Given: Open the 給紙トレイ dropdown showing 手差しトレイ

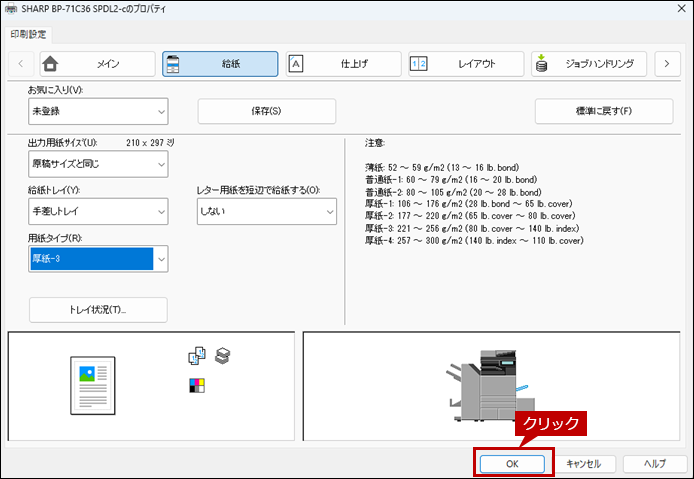Looking at the screenshot, I should [x=98, y=211].
